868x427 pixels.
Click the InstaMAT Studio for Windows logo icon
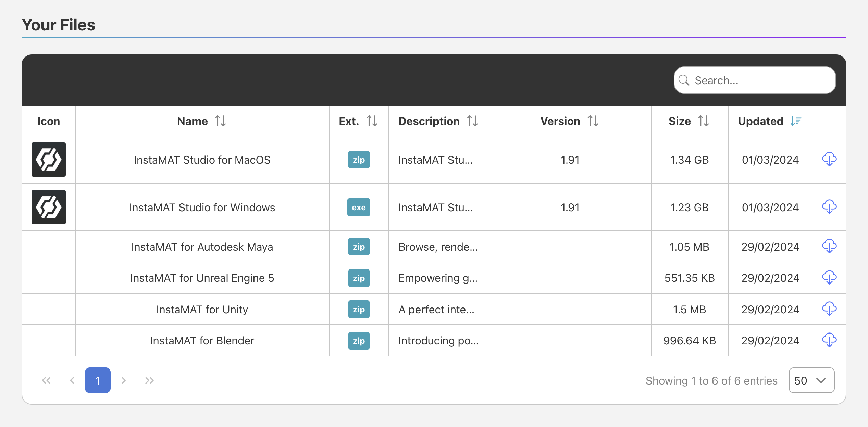pyautogui.click(x=49, y=207)
